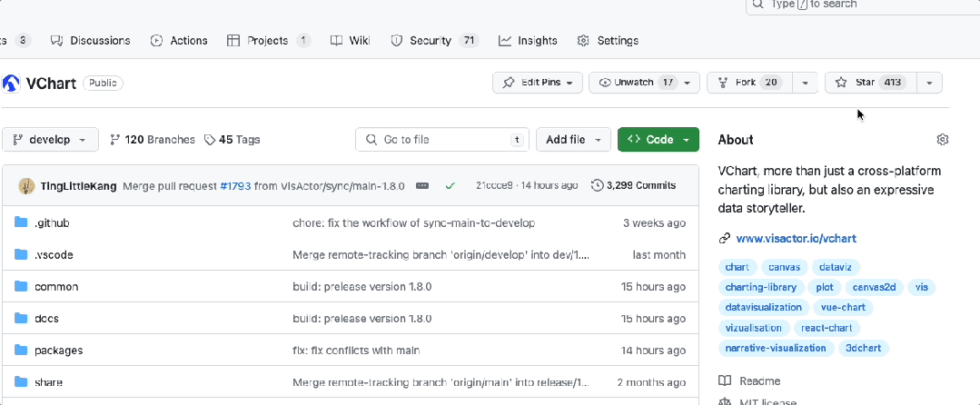Select the plot topic tag

coord(825,288)
